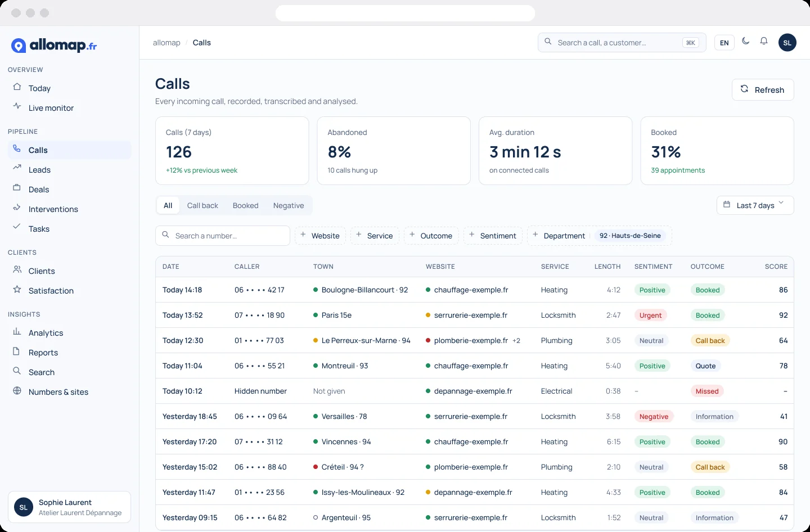Sort by the SCORE column header

[776, 267]
